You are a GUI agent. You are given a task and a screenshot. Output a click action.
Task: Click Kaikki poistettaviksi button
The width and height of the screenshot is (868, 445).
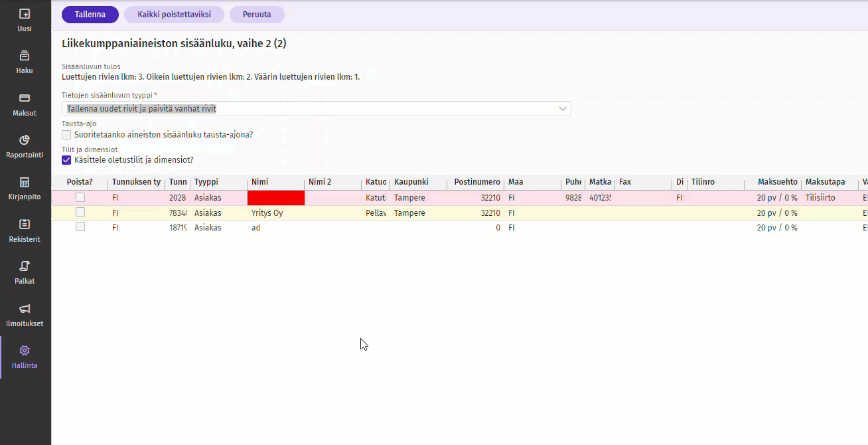[x=174, y=15]
